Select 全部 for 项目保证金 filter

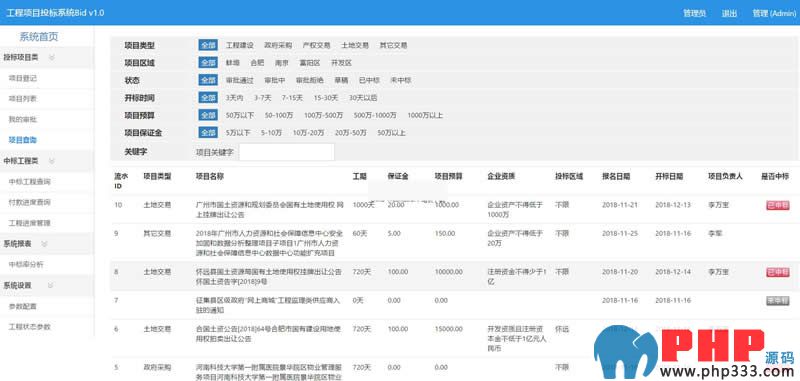pyautogui.click(x=208, y=133)
